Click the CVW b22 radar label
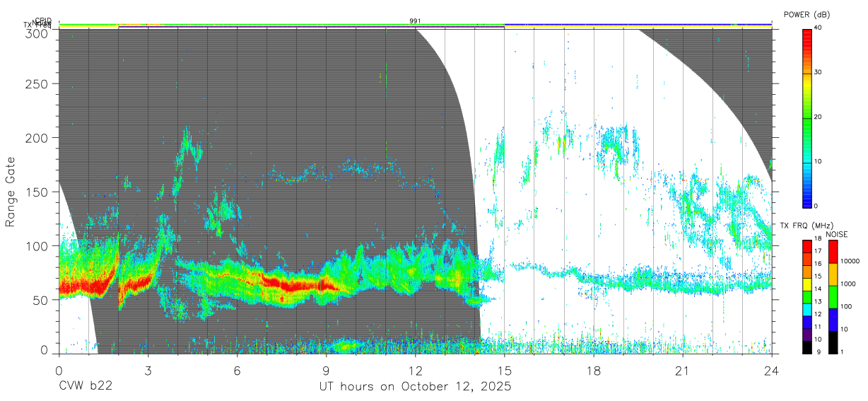This screenshot has width=868, height=401. pos(86,387)
